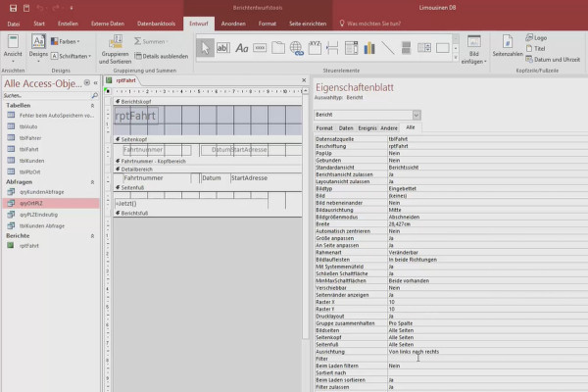Viewport: 588px width, 392px height.
Task: Add Datum und Uhrzeit to the report
Action: click(x=553, y=59)
